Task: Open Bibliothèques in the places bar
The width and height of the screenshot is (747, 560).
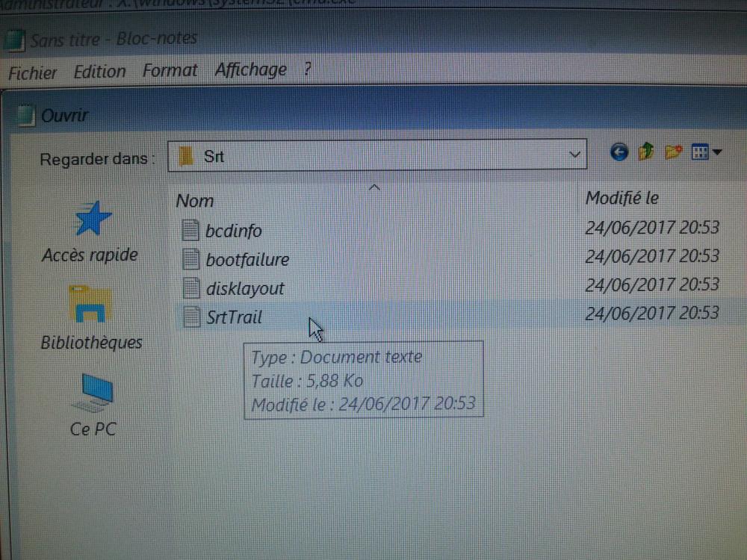Action: click(x=91, y=317)
